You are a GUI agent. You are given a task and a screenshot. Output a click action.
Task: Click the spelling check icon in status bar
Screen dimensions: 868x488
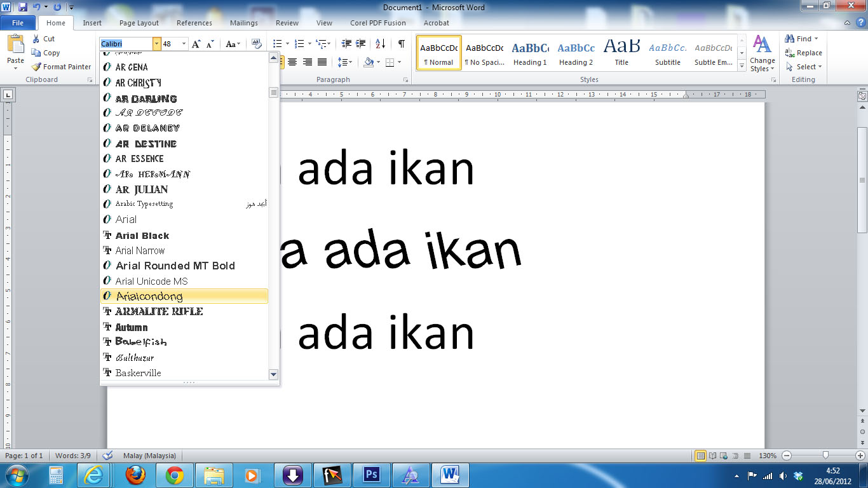107,456
